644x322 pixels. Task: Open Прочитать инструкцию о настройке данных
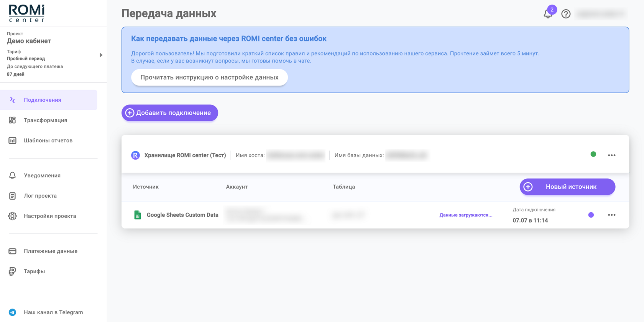[x=209, y=77]
